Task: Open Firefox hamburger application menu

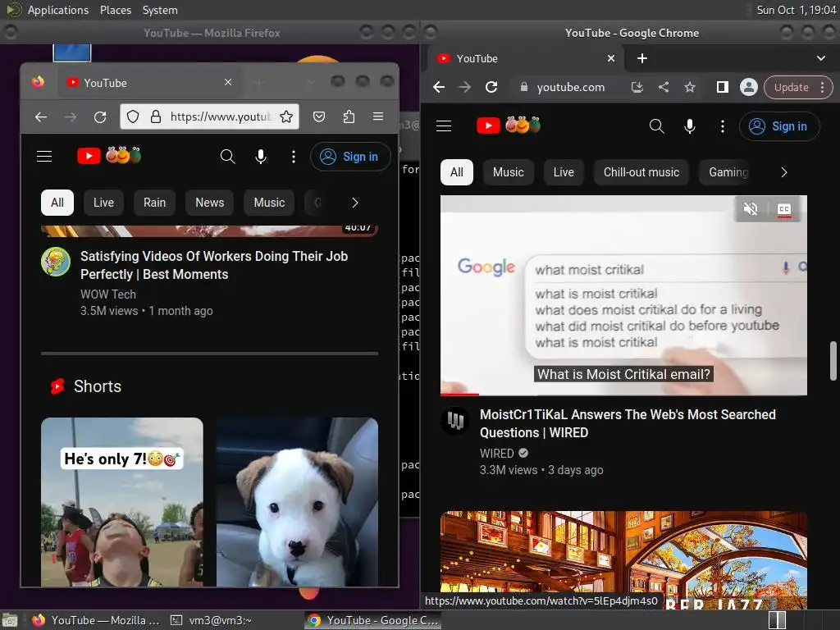Action: click(378, 116)
